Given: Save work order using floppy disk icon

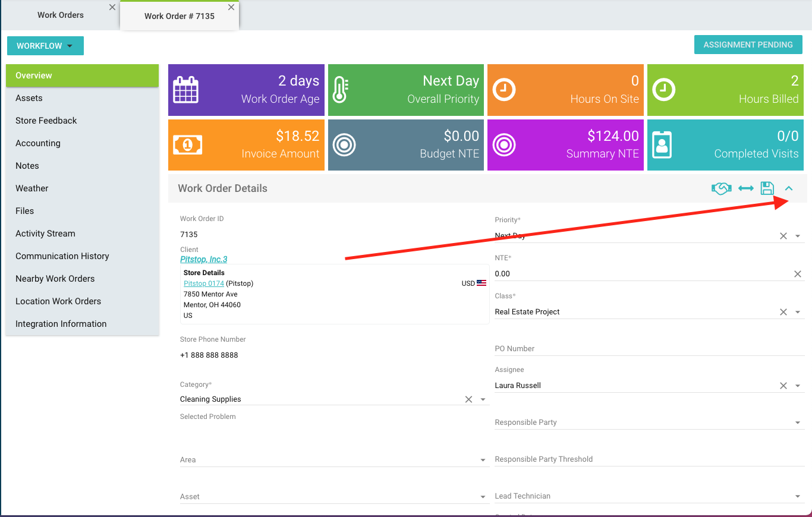Looking at the screenshot, I should pos(767,188).
